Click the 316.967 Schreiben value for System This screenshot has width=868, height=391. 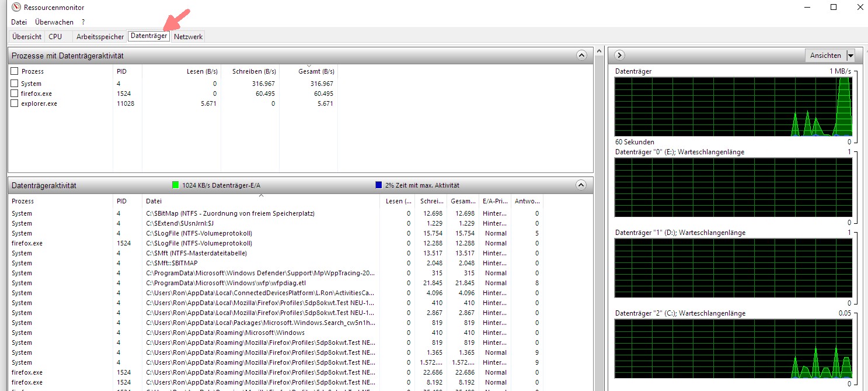pyautogui.click(x=263, y=84)
